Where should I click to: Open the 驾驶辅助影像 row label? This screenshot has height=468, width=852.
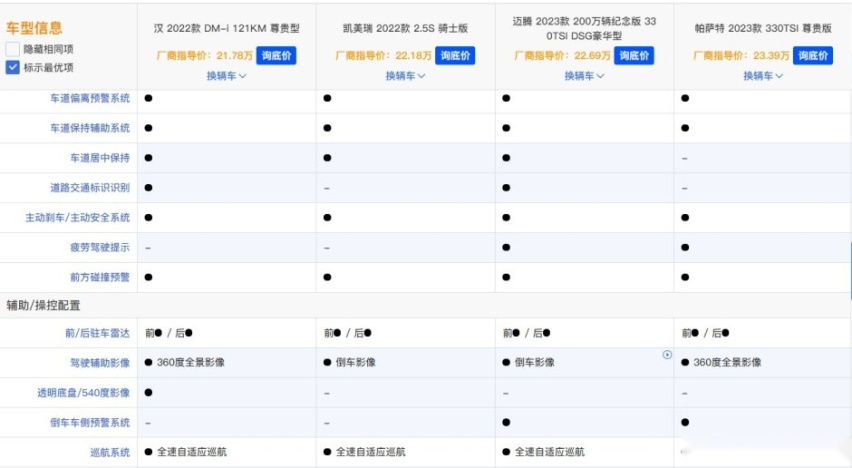point(100,363)
